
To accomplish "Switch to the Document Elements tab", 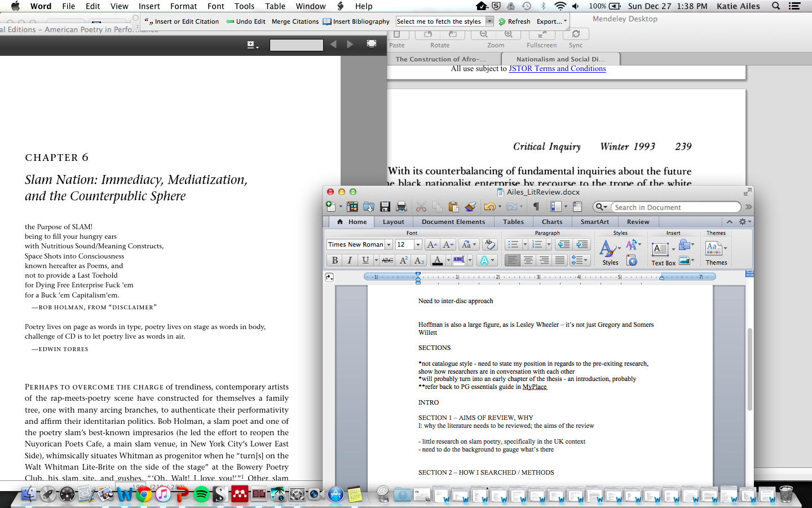I will (453, 222).
